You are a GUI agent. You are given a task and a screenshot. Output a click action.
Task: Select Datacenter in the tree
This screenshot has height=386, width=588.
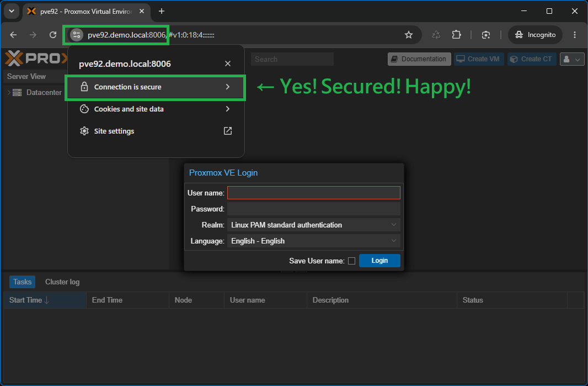44,92
